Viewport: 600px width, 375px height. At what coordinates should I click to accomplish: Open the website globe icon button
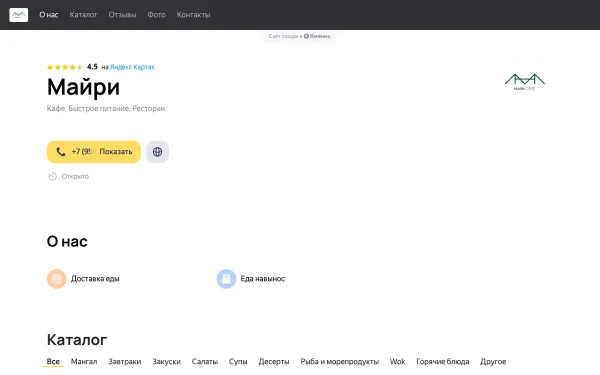(x=157, y=152)
